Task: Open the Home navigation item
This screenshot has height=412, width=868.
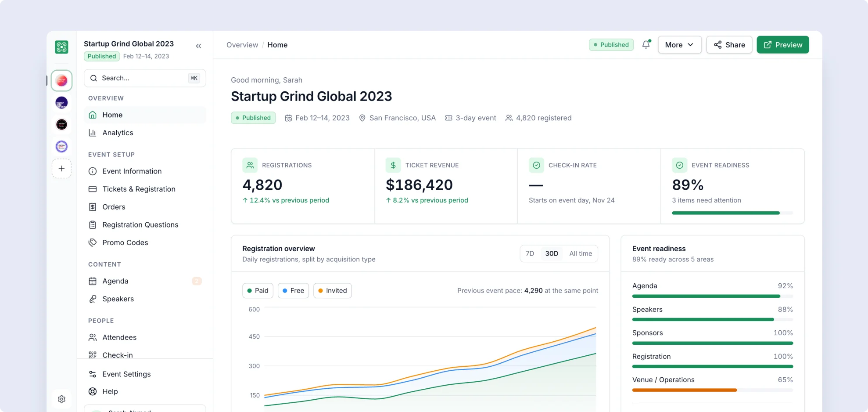Action: coord(145,115)
